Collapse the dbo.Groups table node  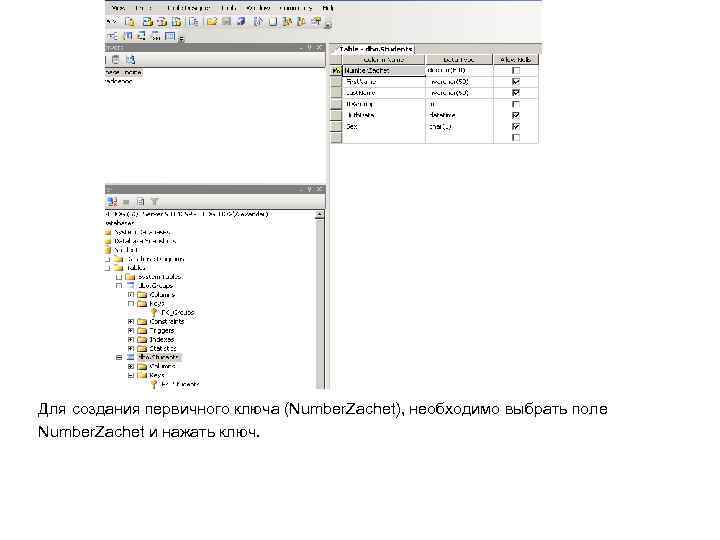click(x=119, y=286)
